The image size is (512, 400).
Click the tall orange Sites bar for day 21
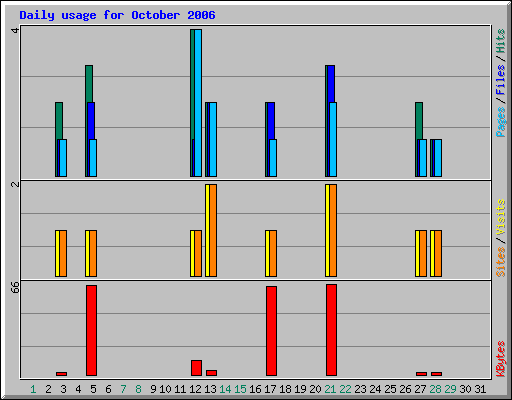click(333, 230)
